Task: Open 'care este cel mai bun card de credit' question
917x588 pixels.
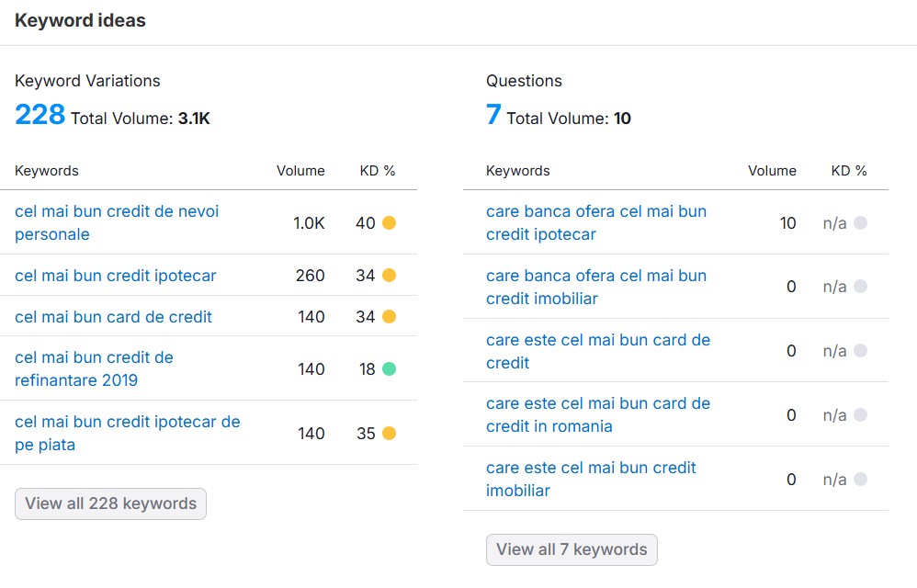Action: click(597, 351)
